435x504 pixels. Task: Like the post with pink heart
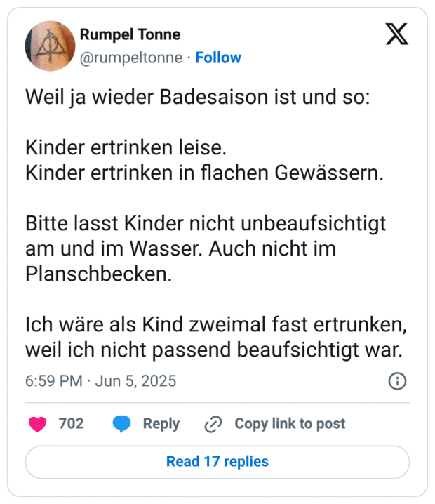click(x=38, y=424)
